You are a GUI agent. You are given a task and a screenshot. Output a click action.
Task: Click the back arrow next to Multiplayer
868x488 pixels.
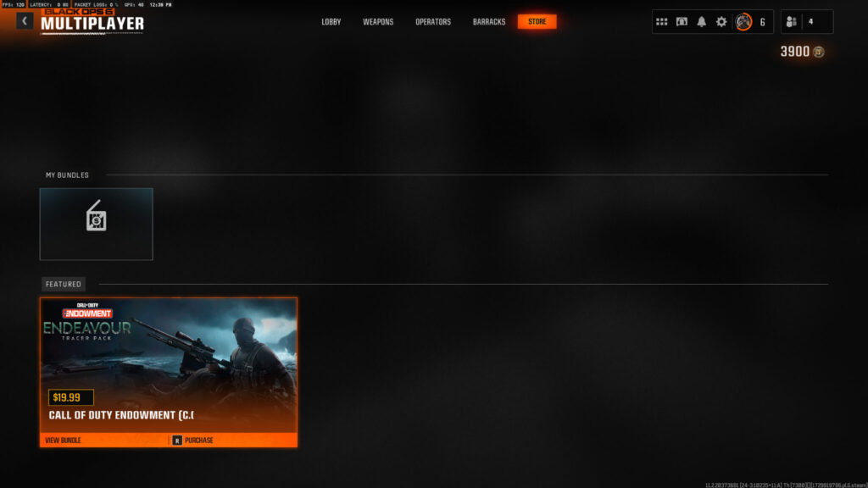click(25, 21)
